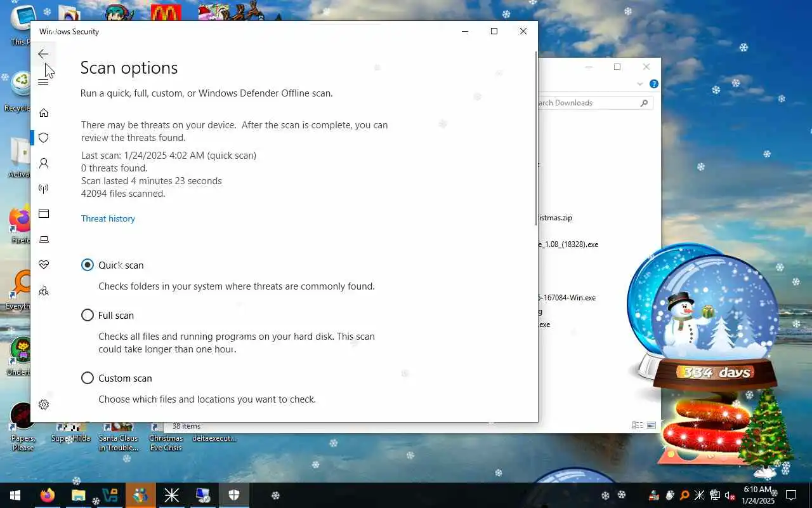Screen dimensions: 812x508
Task: Open Family options icon
Action: (44, 291)
